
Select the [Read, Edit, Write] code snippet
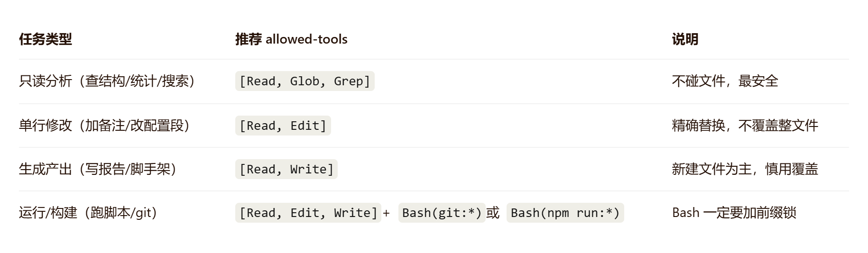pos(308,213)
